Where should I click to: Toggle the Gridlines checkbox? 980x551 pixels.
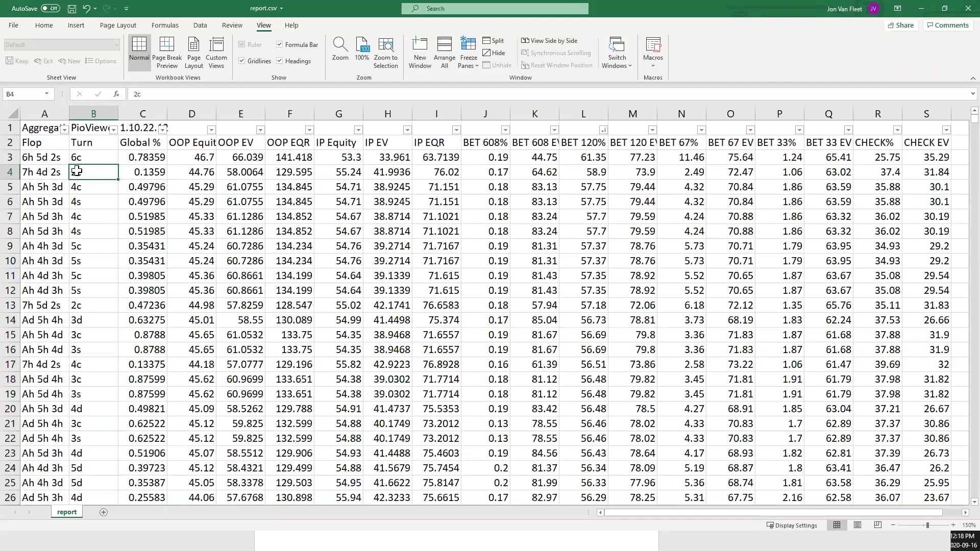[x=242, y=61]
